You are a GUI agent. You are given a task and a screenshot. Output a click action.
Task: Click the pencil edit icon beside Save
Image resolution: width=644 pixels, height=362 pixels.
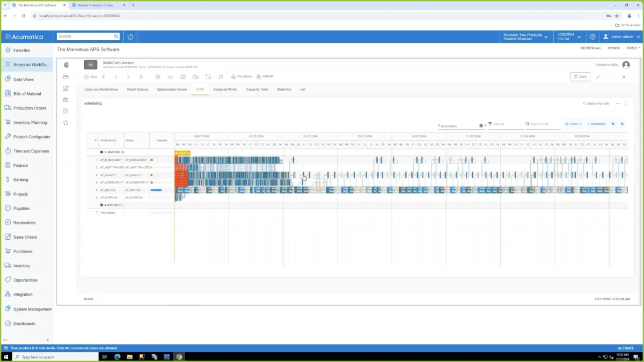tap(598, 77)
